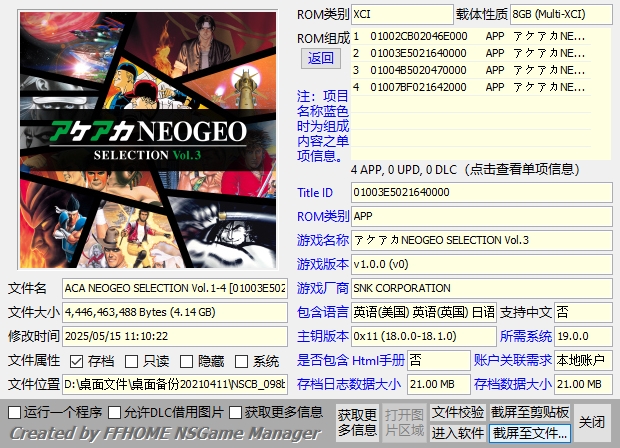
Task: Click the 获取更多信息 button
Action: click(x=356, y=422)
